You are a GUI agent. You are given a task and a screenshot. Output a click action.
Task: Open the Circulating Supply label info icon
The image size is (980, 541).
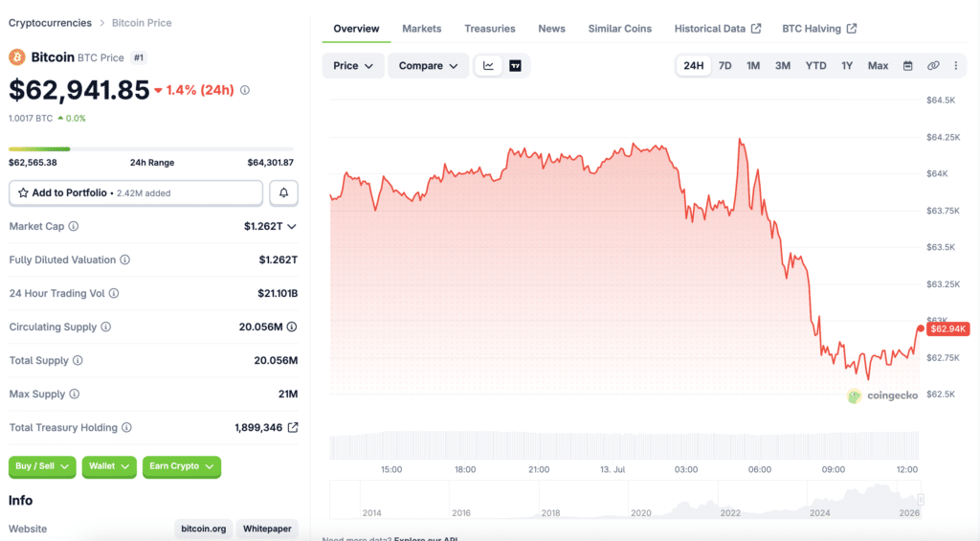coord(106,327)
